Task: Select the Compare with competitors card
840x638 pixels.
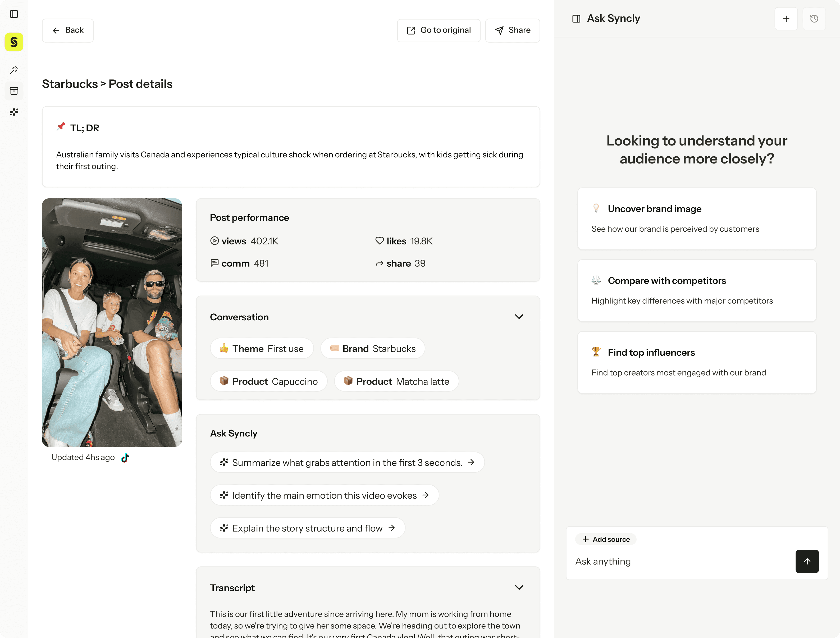Action: (697, 290)
